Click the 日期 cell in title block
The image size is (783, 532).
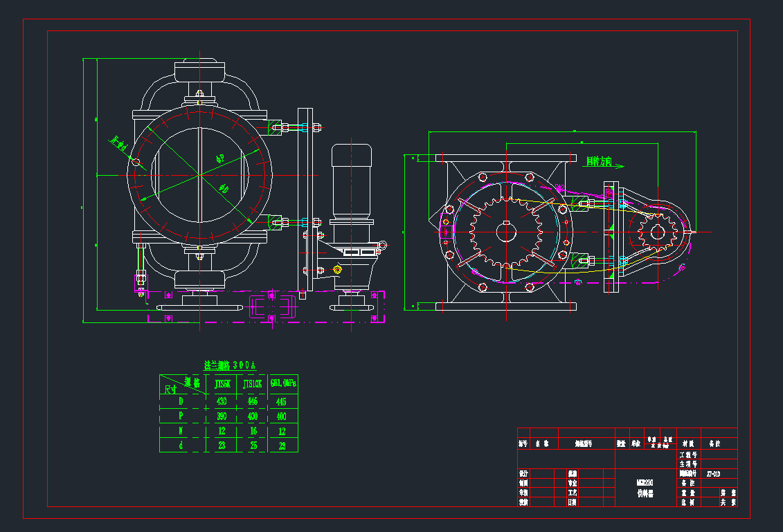572,503
